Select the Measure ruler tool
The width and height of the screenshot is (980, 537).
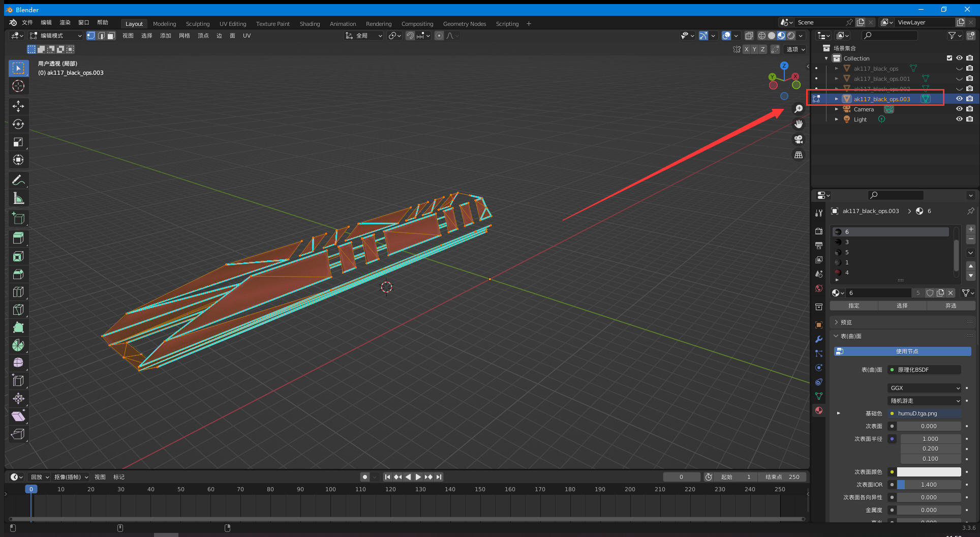[18, 198]
